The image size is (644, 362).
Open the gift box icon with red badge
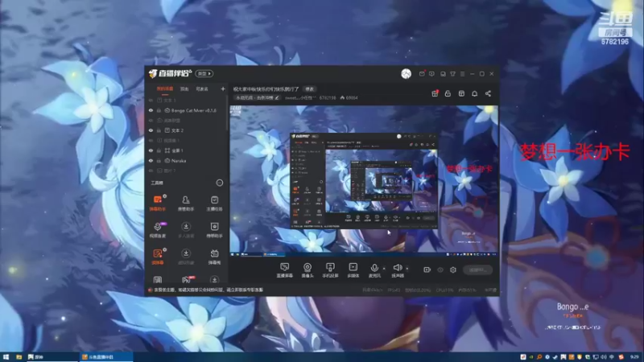(x=435, y=93)
